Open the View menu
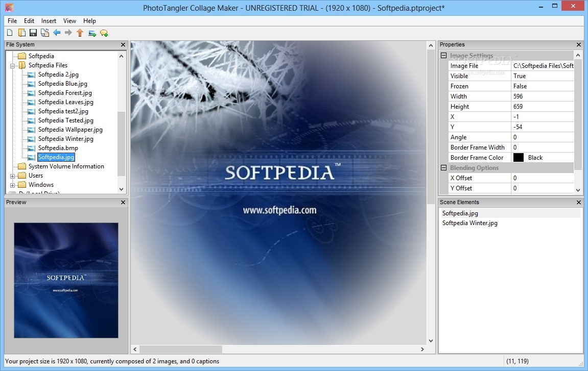 69,21
